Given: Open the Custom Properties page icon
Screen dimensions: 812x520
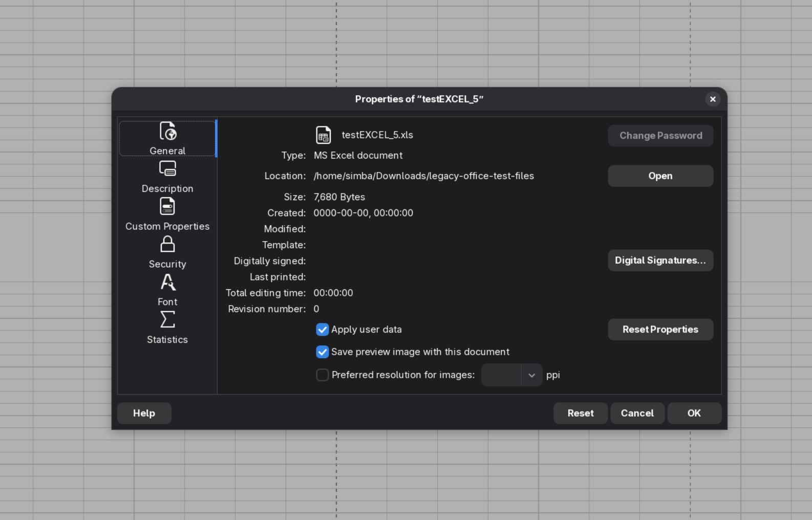Looking at the screenshot, I should (x=167, y=206).
